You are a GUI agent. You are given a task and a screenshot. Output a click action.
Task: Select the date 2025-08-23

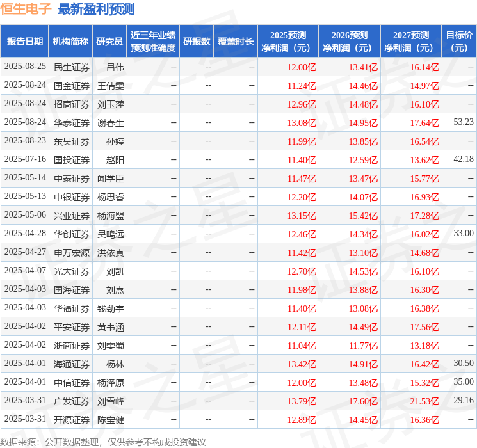25,141
